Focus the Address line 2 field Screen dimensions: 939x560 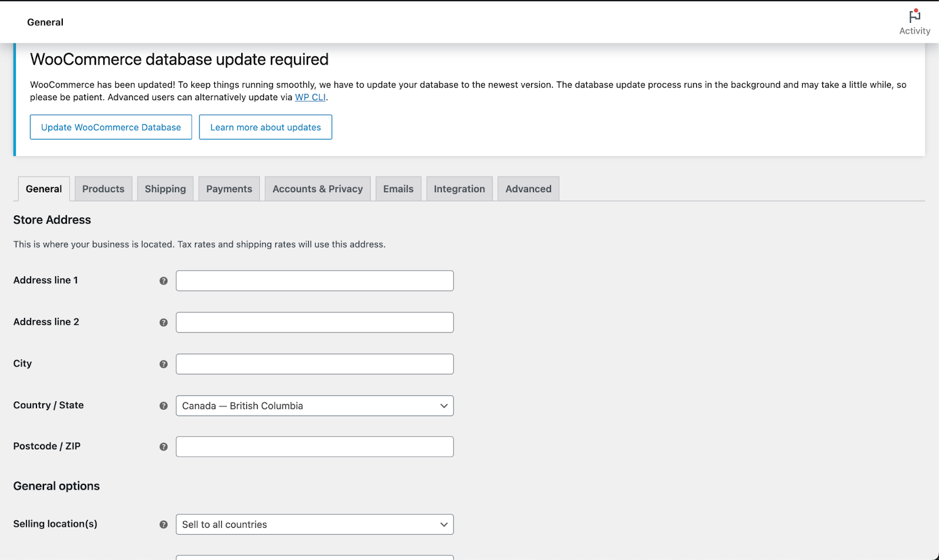coord(315,323)
